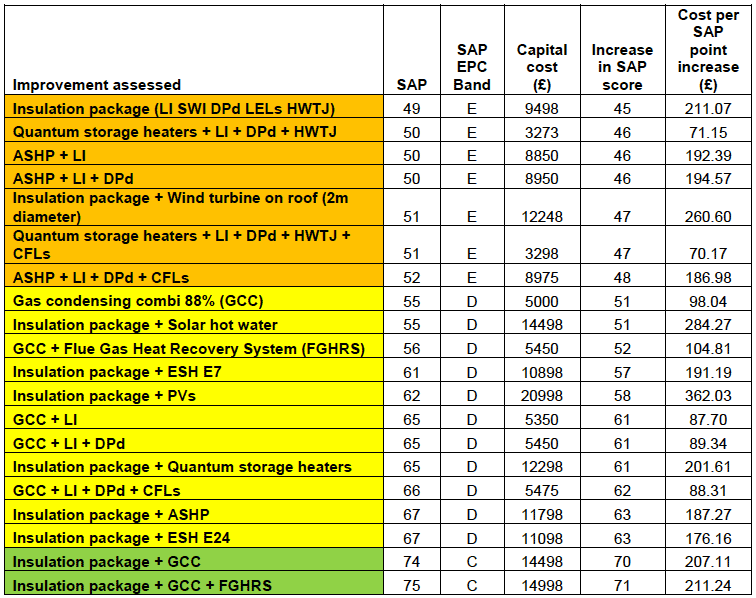Click the 'GCC + LI + DPd' row label
756x598 pixels.
68,444
